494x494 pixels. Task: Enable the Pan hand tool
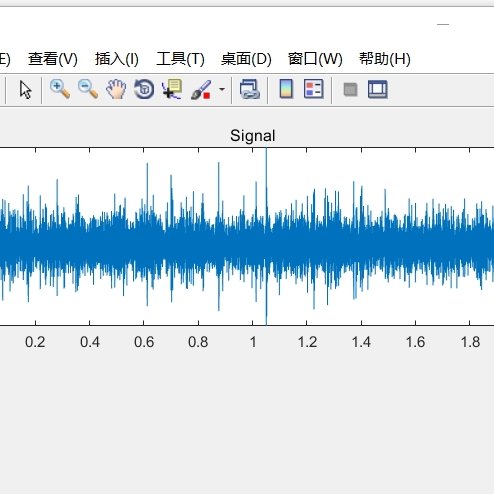coord(116,89)
